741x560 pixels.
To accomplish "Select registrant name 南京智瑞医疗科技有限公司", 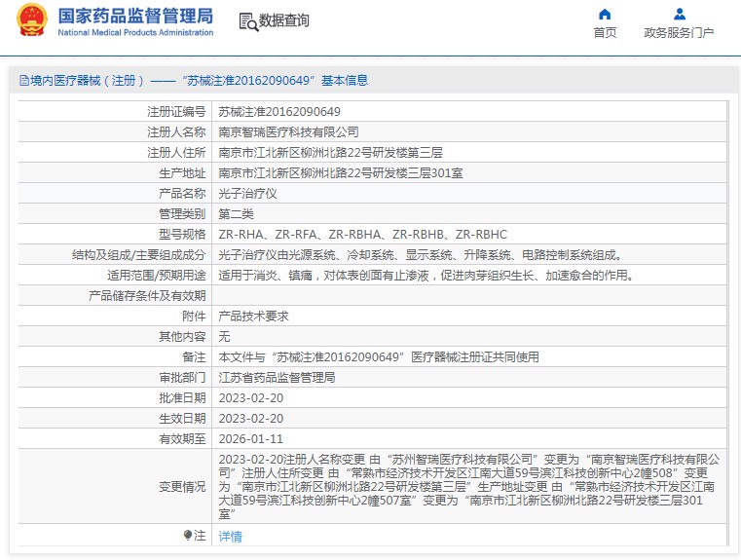I will [x=288, y=131].
